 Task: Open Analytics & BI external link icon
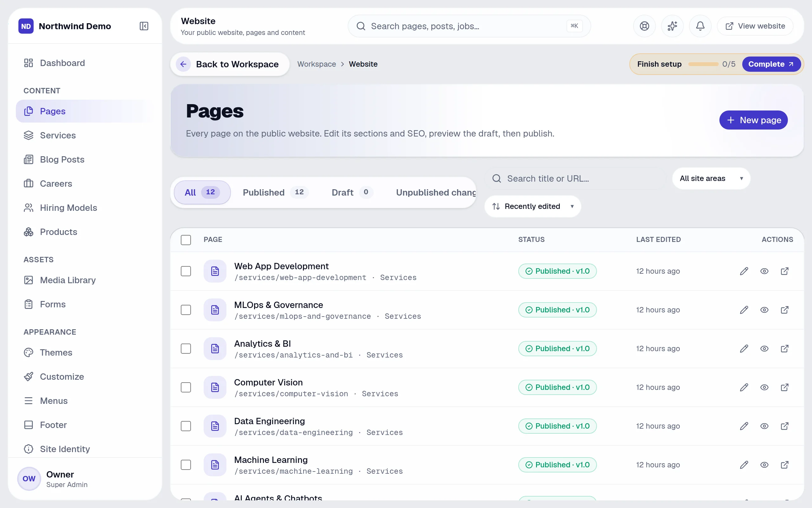point(784,348)
